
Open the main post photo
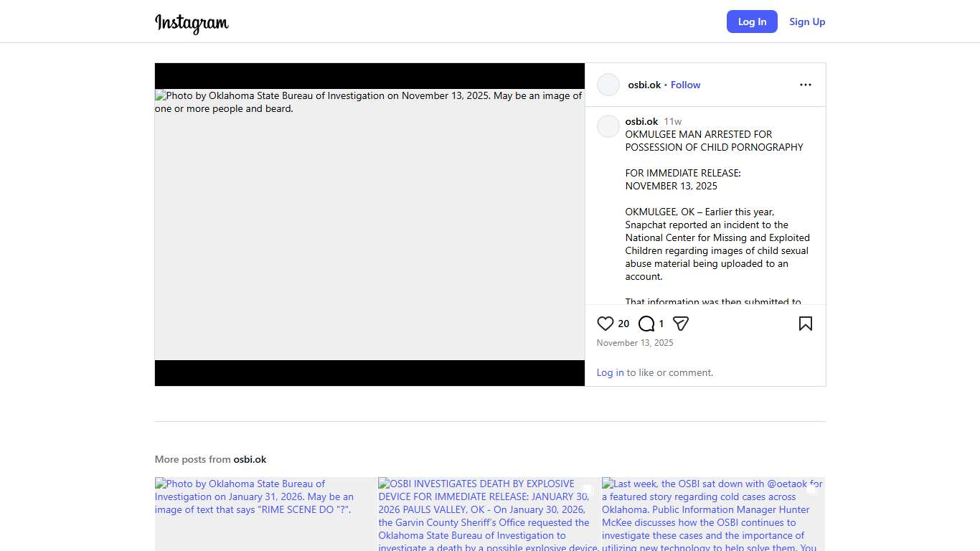pyautogui.click(x=369, y=225)
